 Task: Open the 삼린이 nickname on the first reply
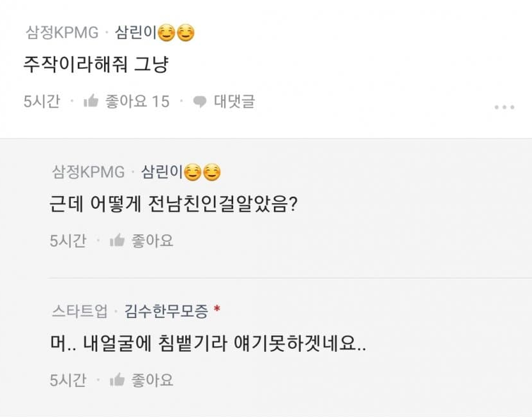coord(162,172)
